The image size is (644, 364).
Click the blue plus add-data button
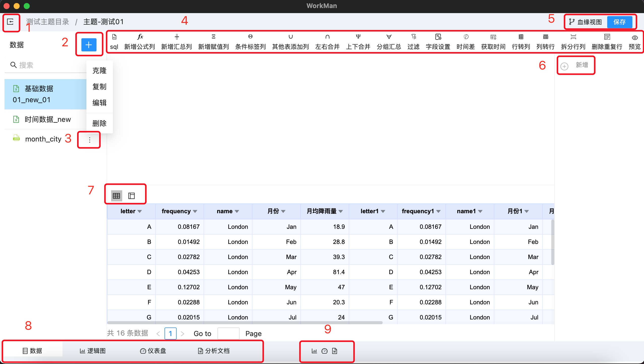89,45
